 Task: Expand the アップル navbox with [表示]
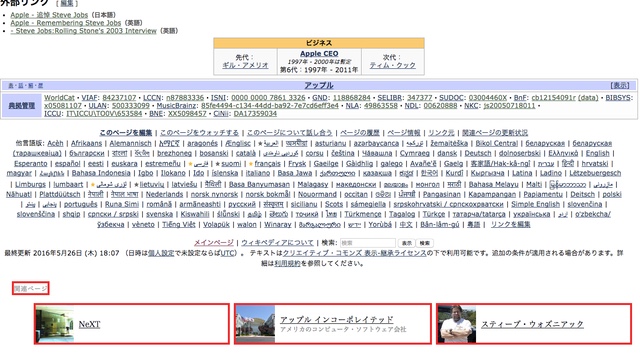click(620, 85)
